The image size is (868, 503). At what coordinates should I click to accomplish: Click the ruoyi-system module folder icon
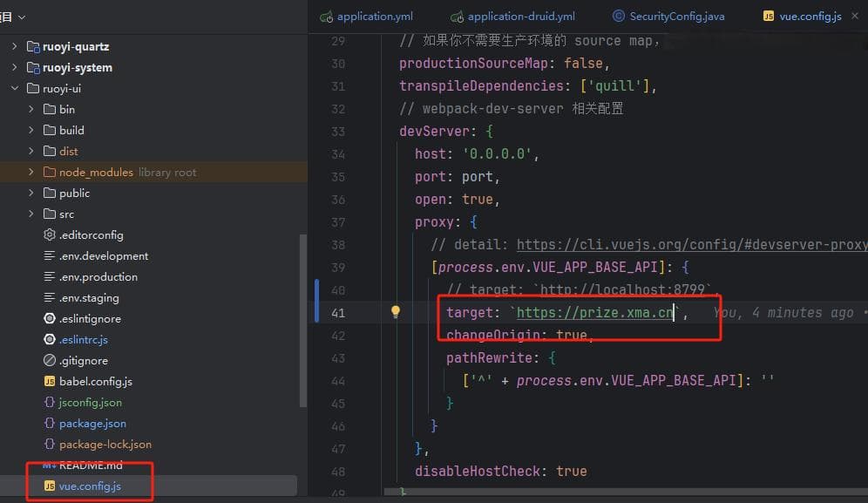coord(33,68)
